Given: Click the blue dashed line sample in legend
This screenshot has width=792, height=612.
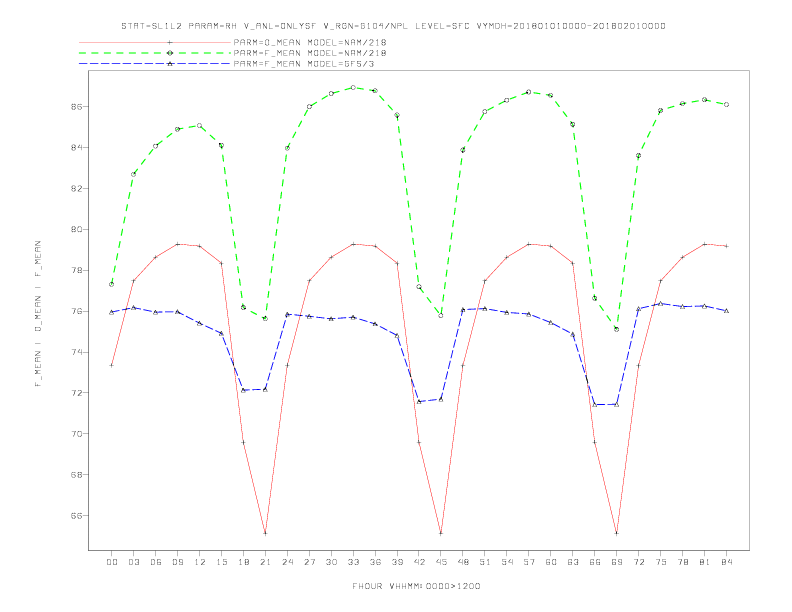Looking at the screenshot, I should (x=155, y=64).
